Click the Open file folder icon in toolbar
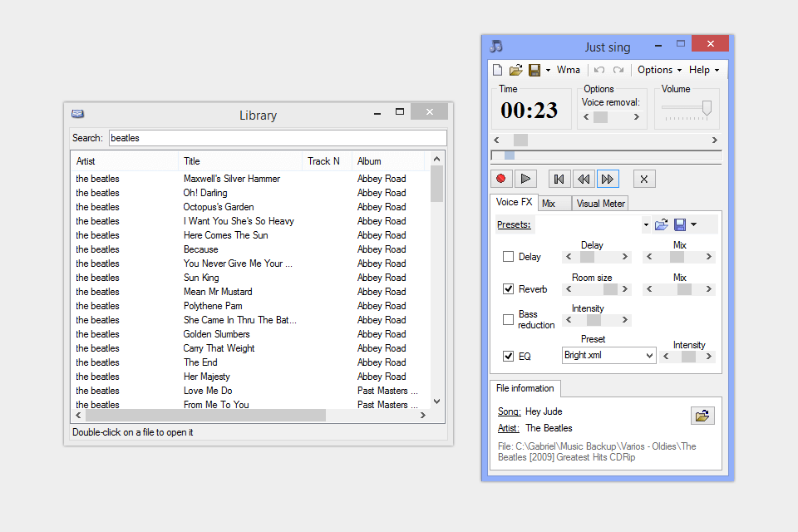The height and width of the screenshot is (532, 798). pos(515,70)
